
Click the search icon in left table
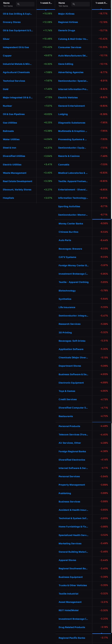pos(18,4)
